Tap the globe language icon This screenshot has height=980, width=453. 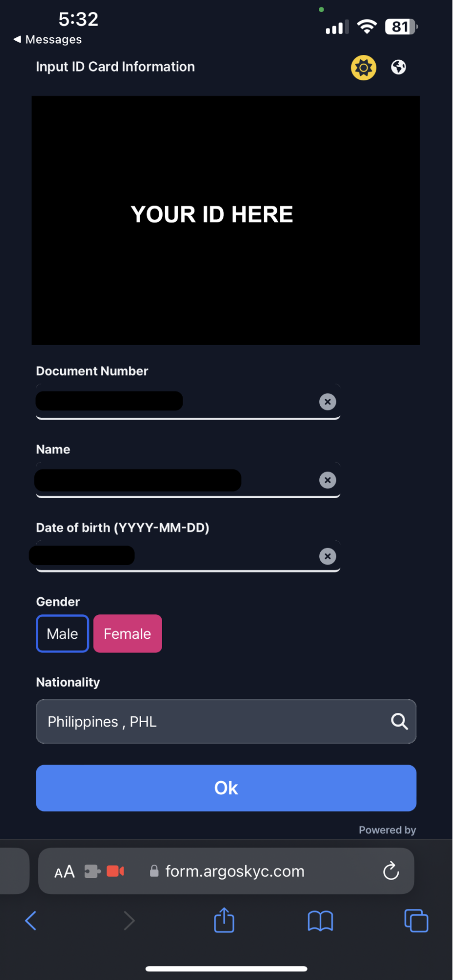[x=398, y=67]
